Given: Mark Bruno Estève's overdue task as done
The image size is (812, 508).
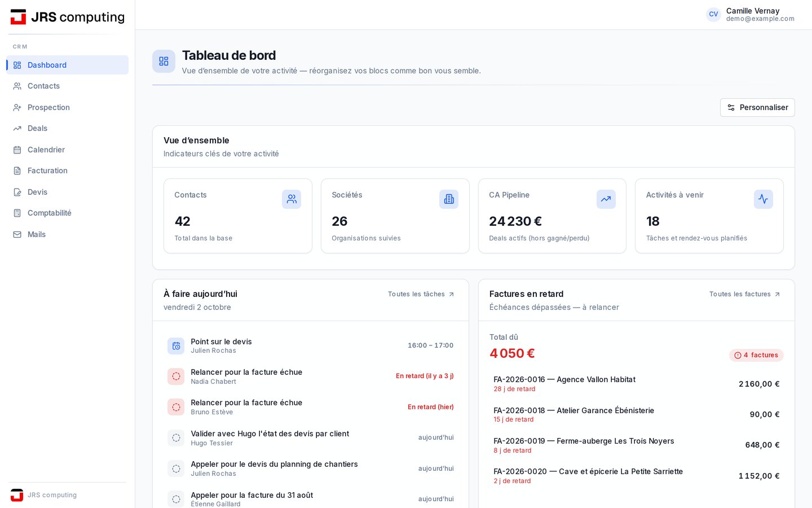Looking at the screenshot, I should 176,407.
